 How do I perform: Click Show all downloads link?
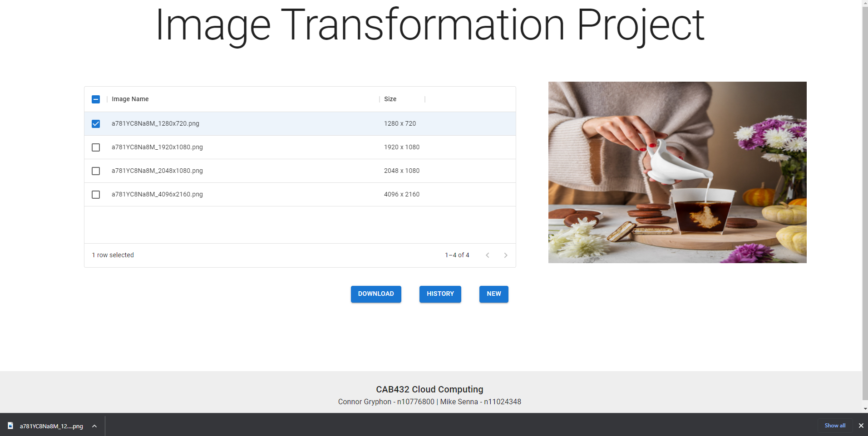click(x=835, y=426)
